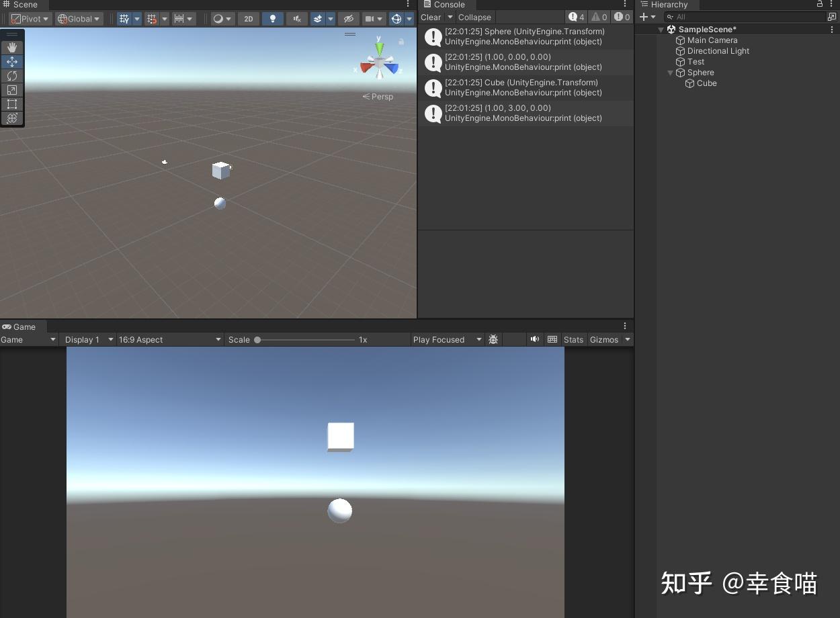Enable Collapse in the Console

point(474,17)
